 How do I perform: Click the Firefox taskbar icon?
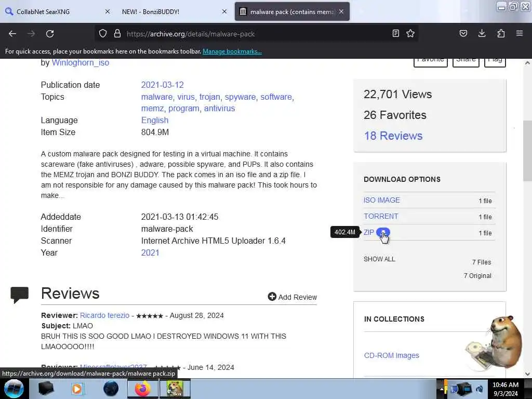tap(143, 389)
